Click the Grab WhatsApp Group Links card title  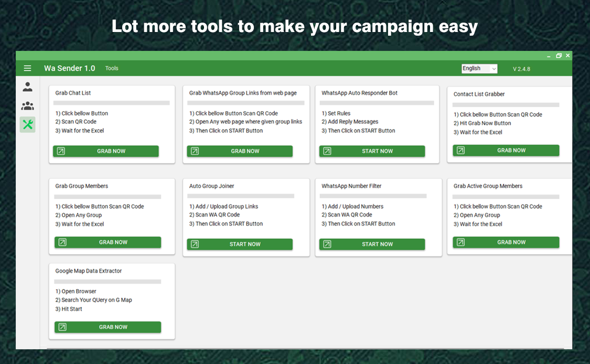point(243,93)
